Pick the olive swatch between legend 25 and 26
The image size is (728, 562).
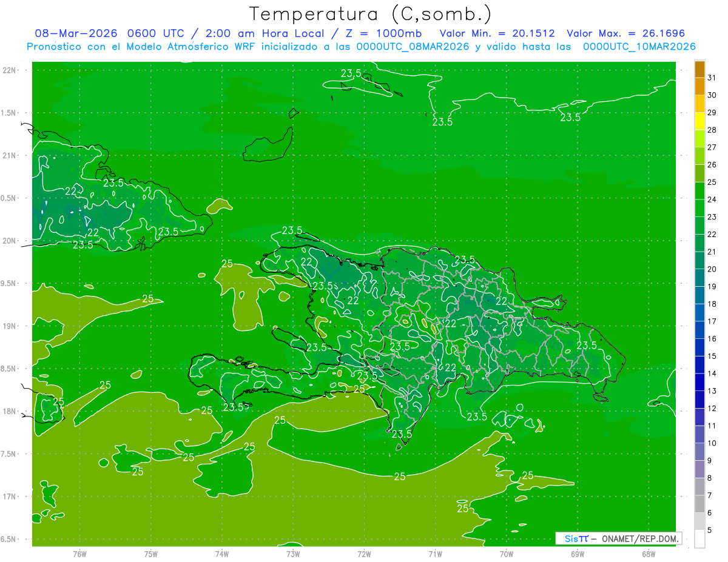(699, 173)
